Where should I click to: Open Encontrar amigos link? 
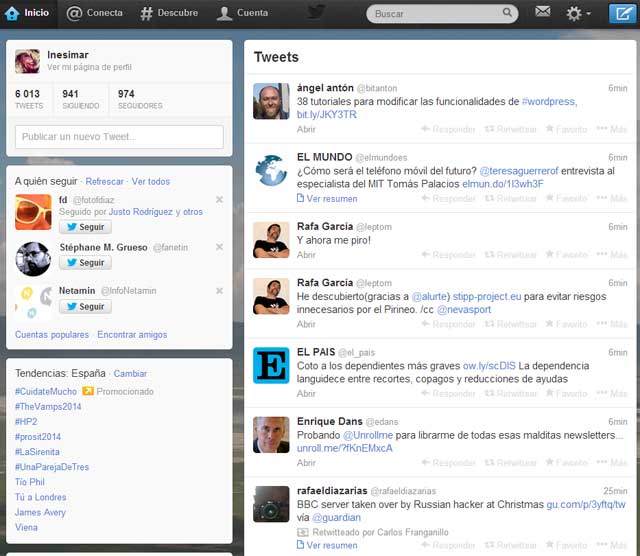coord(132,334)
